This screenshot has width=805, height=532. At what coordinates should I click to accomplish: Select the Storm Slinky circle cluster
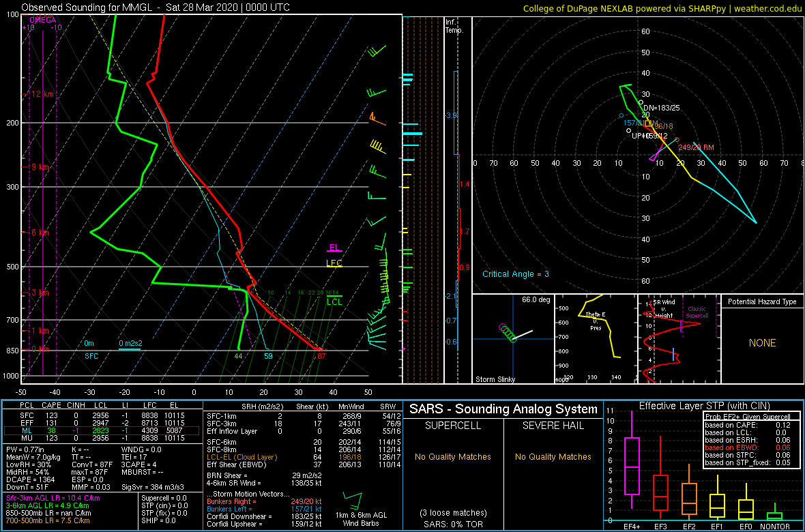(x=508, y=332)
